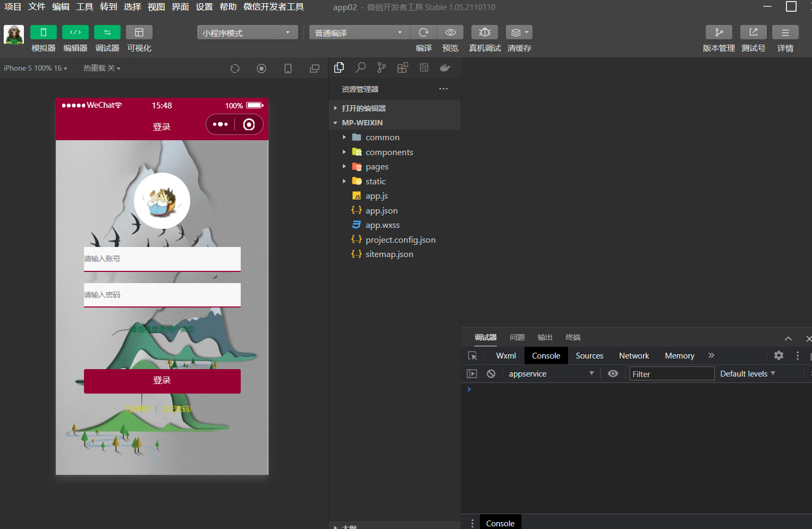812x529 pixels.
Task: Open the app.wxss file
Action: click(394, 225)
